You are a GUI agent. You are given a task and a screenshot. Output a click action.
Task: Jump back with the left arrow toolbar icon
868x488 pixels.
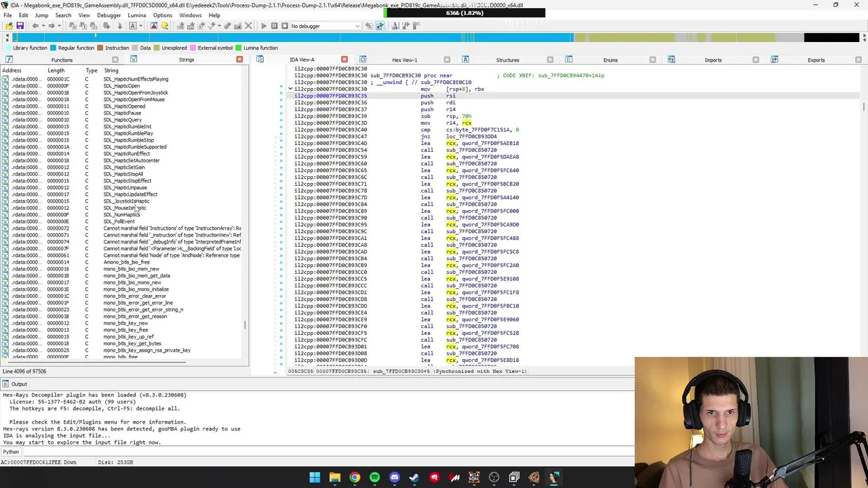(x=35, y=26)
